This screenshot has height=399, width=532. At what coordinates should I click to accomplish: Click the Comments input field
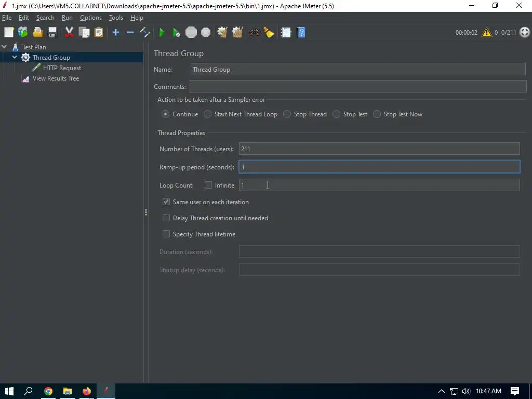358,87
